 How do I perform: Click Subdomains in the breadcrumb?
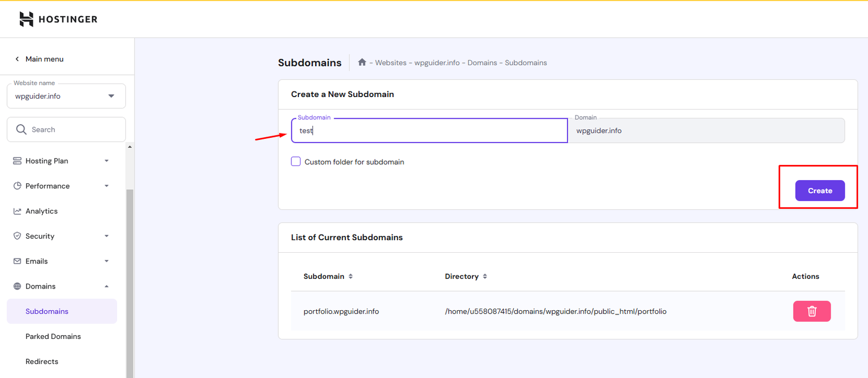(x=526, y=63)
